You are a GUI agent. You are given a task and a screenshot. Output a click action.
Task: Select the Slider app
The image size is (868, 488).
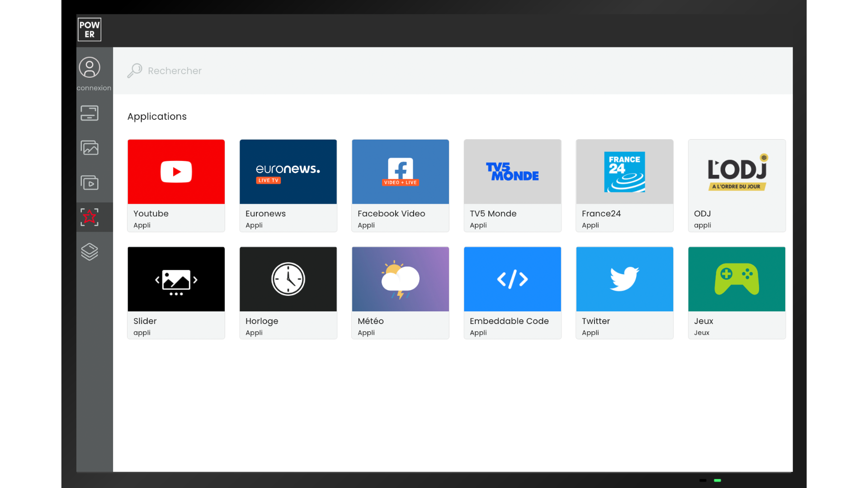[x=176, y=292]
